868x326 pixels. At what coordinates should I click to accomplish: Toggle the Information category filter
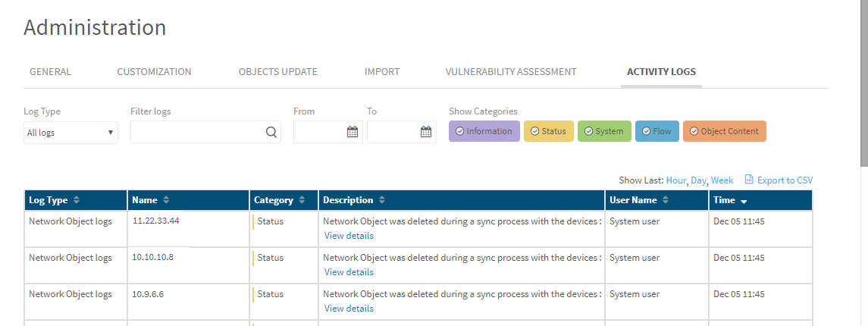click(484, 131)
